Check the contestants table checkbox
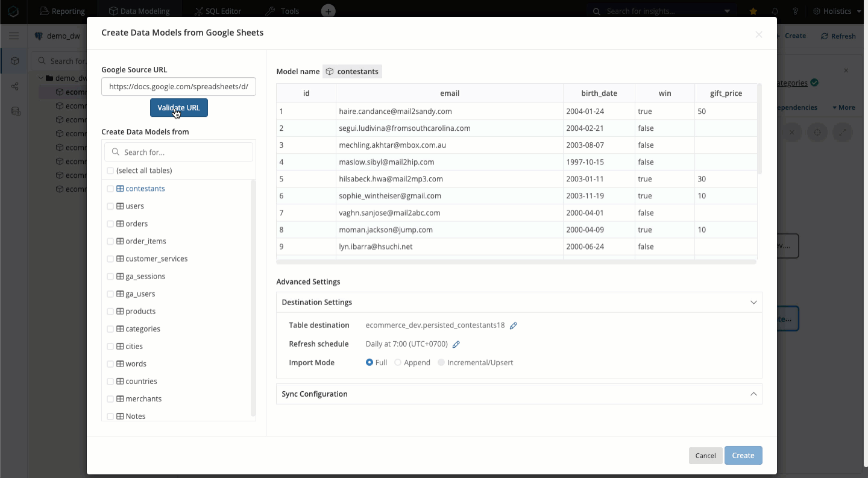 [110, 189]
